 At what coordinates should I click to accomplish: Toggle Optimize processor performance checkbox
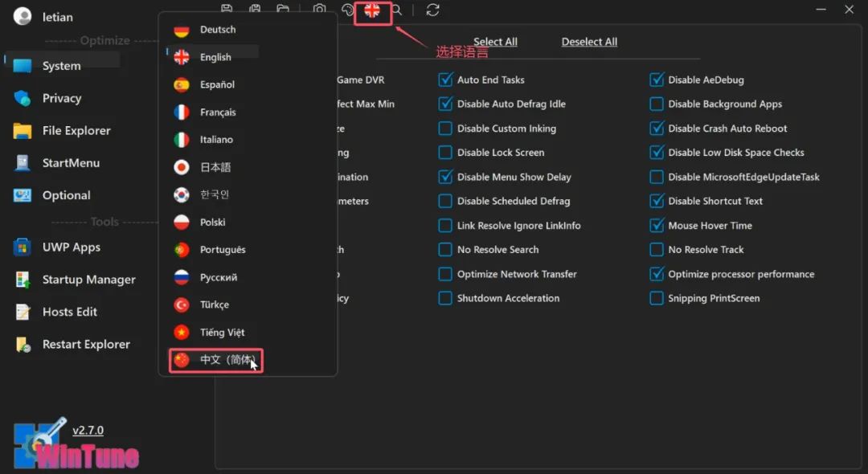pos(657,274)
